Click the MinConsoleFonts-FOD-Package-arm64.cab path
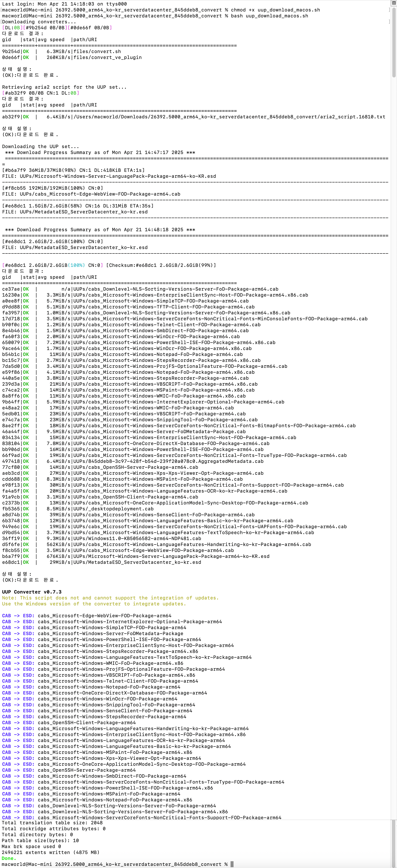Viewport: 397px width, 868px height. tap(221, 318)
